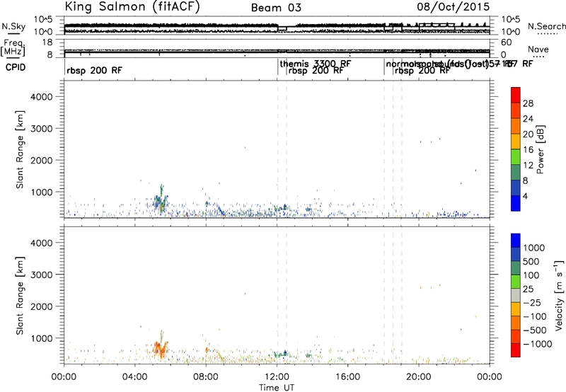Pick the gray velocity segment between 25 and -25
This screenshot has width=566, height=392.
(x=516, y=296)
